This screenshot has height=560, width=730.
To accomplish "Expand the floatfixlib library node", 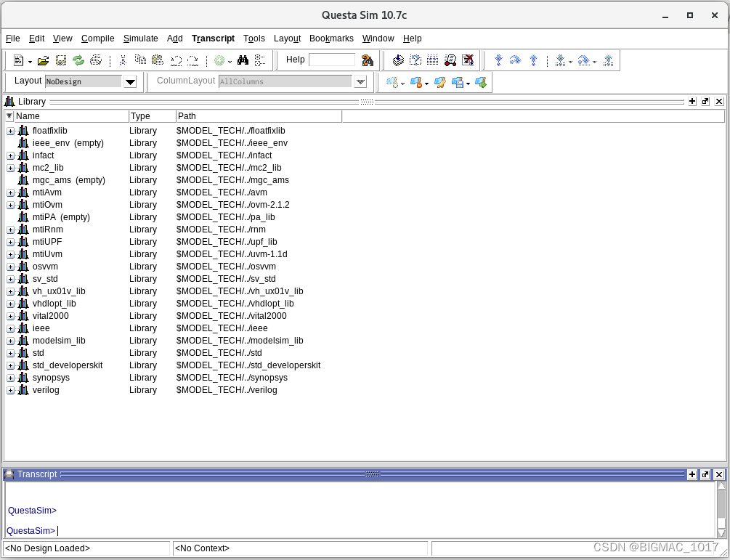I will pos(10,131).
